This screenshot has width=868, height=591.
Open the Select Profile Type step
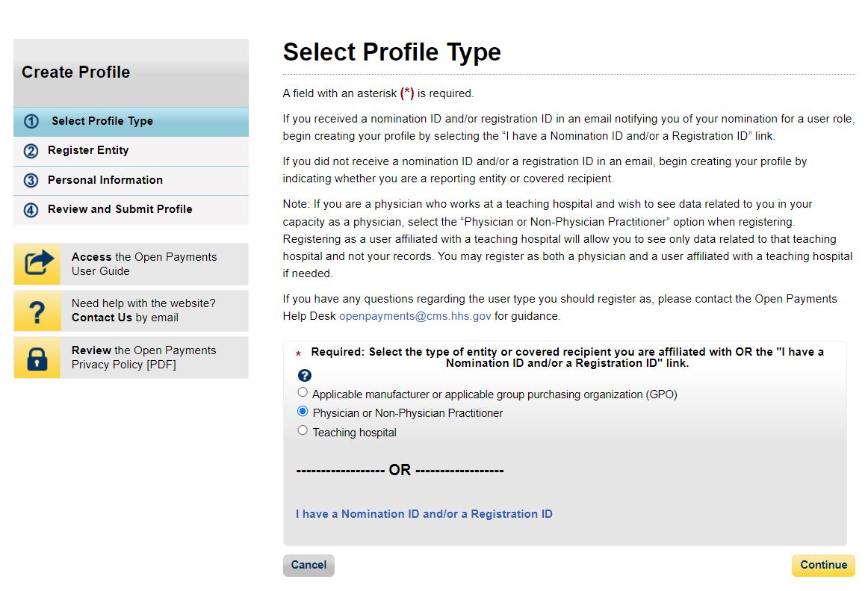102,121
